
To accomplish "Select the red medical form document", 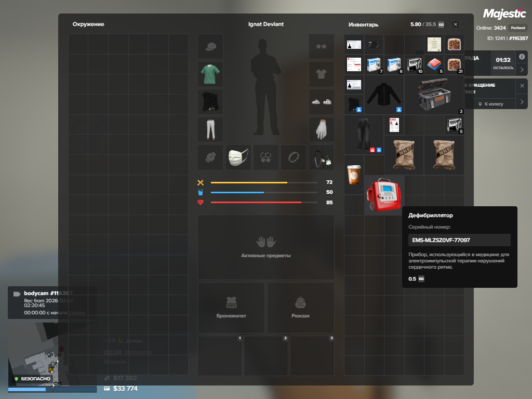I will click(354, 64).
